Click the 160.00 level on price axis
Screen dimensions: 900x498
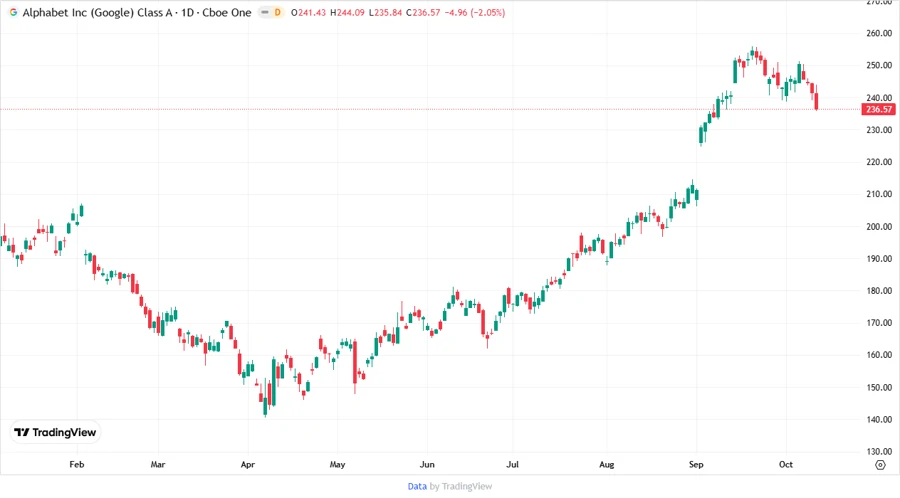tap(879, 355)
